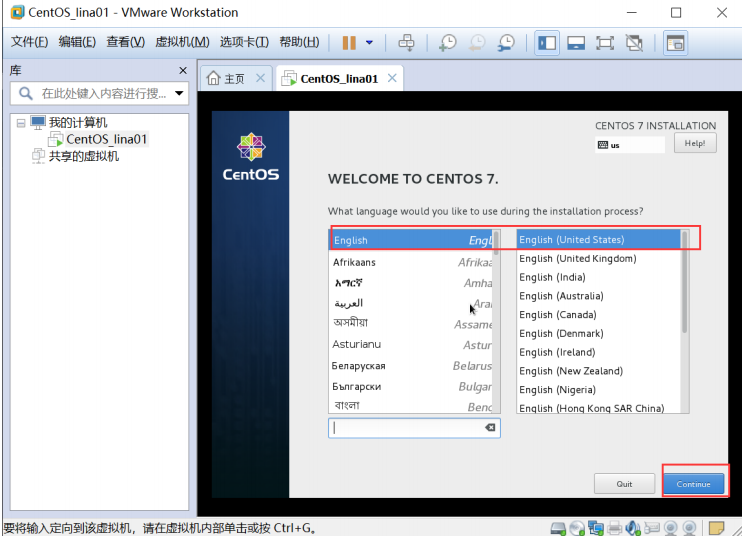Screen dimensions: 742x536
Task: Choose English (Australia) locale
Action: click(x=599, y=296)
